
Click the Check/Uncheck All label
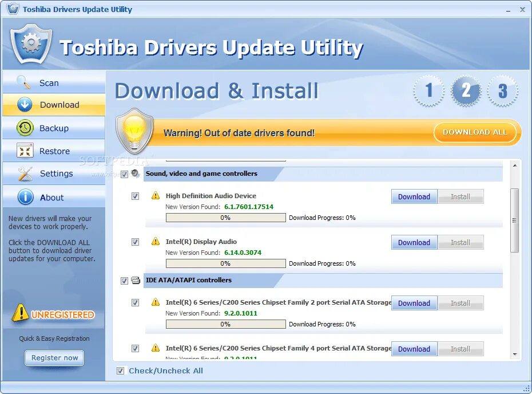[166, 371]
